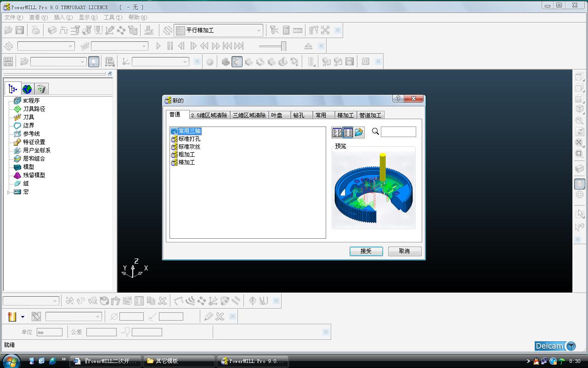The width and height of the screenshot is (588, 368).
Task: Switch to the 2.5维区域清除 tab
Action: 209,115
